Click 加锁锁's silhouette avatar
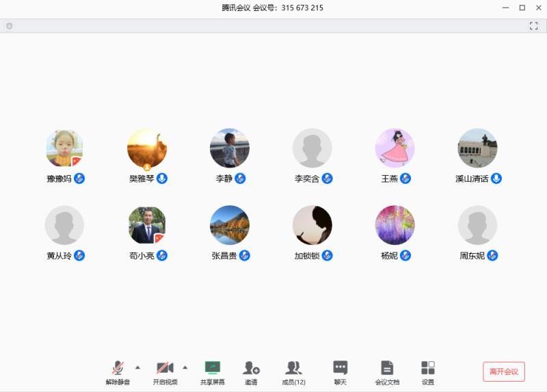The image size is (547, 392). (x=312, y=225)
